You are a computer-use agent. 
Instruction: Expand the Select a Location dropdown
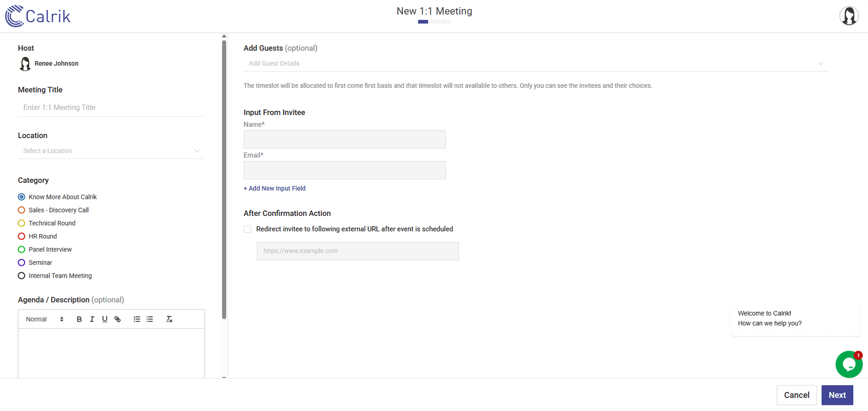pos(111,151)
